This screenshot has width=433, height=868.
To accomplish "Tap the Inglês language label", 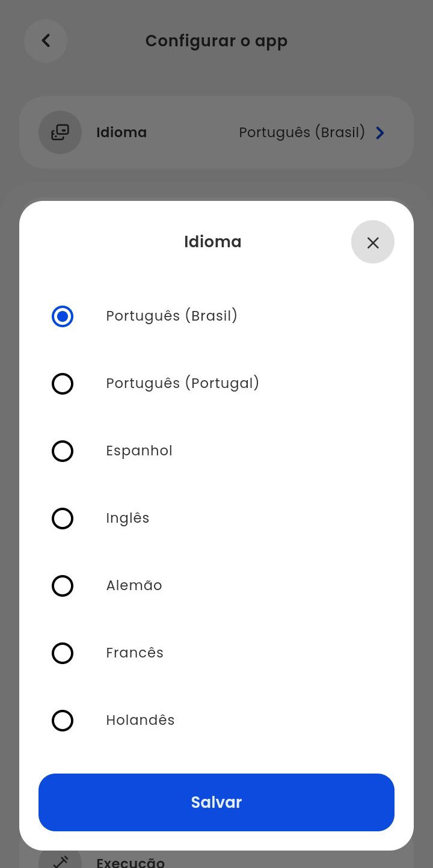I will tap(127, 519).
